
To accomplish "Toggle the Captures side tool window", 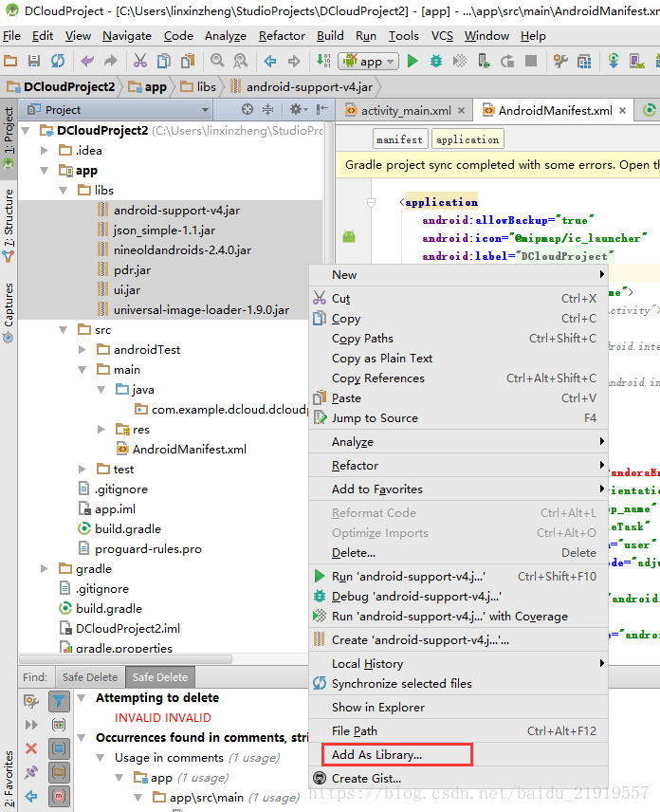I will pyautogui.click(x=9, y=312).
